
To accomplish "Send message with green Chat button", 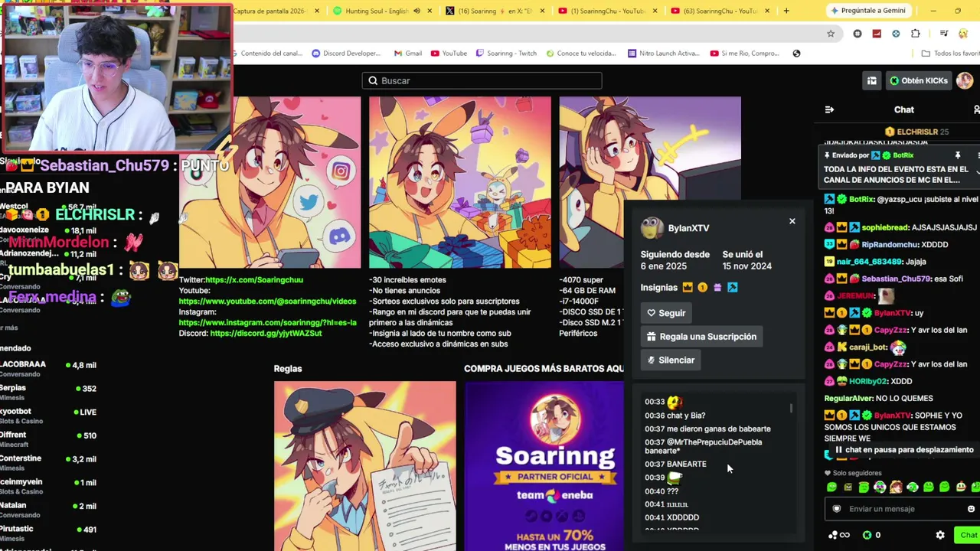I will tap(968, 535).
